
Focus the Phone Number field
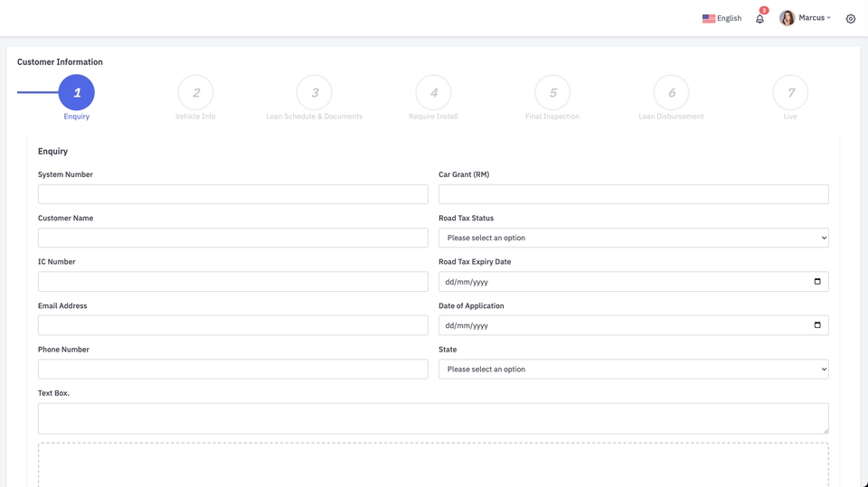(x=233, y=370)
